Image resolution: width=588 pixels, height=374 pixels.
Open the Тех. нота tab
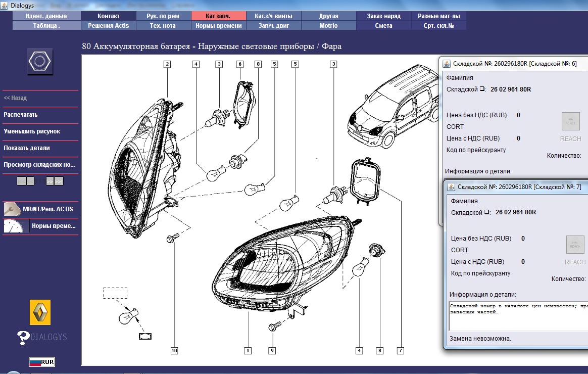click(x=163, y=25)
